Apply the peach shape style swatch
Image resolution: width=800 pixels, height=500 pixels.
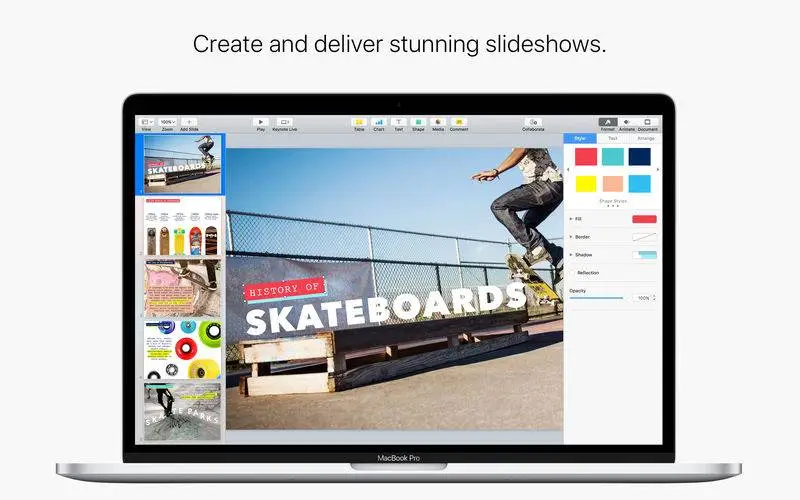[x=612, y=184]
